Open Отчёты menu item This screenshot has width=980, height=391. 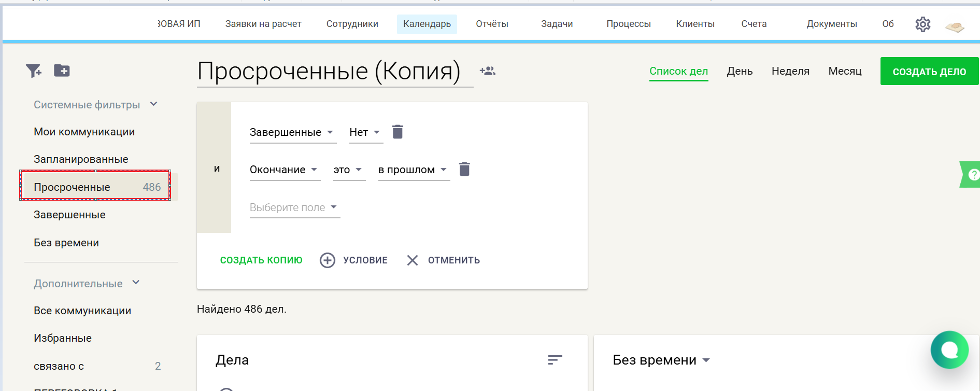click(x=492, y=24)
